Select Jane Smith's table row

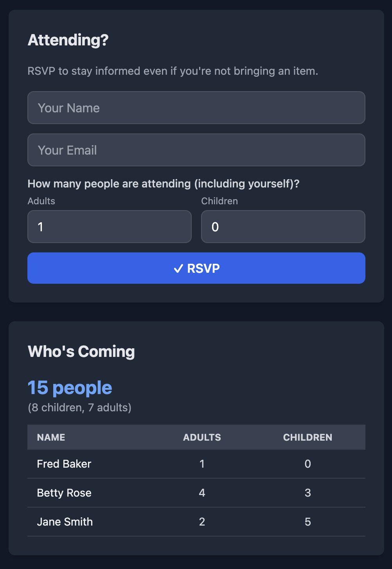[196, 522]
